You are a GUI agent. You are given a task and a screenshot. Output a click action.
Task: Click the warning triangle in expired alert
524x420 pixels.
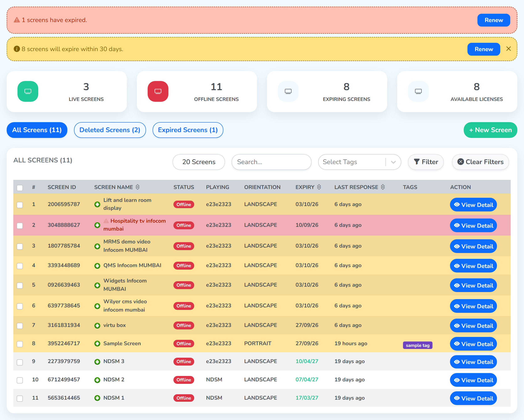click(x=16, y=20)
